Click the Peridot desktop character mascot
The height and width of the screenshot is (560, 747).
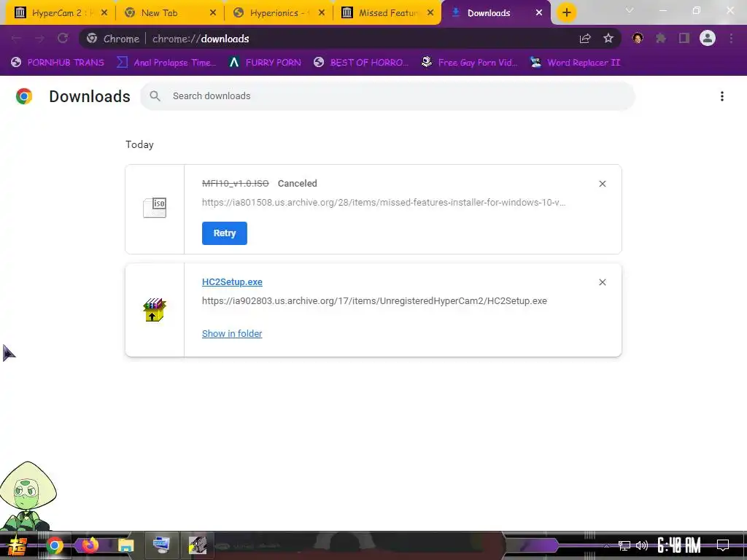28,496
